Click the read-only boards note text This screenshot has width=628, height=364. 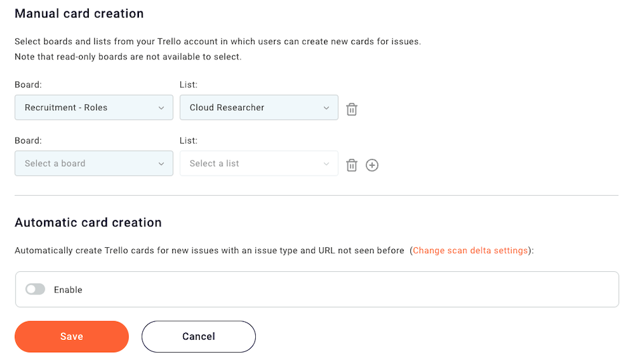(128, 57)
